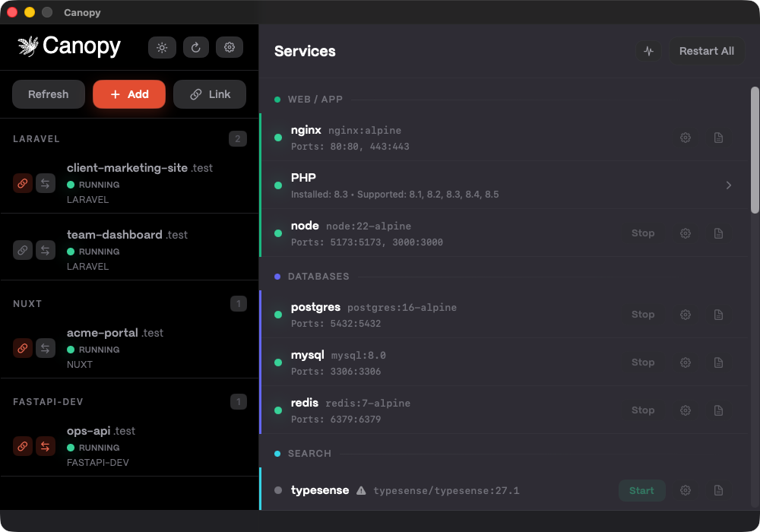The image size is (760, 532).
Task: Toggle light theme with sun icon
Action: click(x=162, y=47)
